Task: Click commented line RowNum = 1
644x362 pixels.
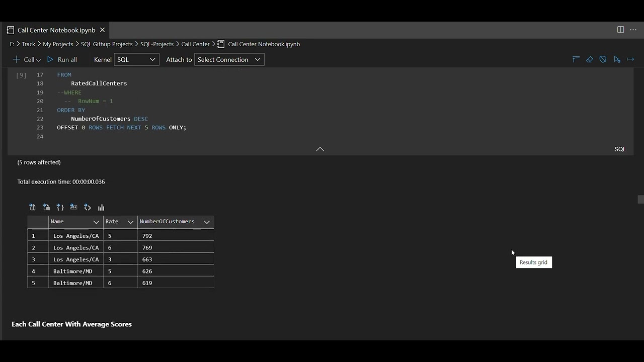Action: tap(89, 101)
